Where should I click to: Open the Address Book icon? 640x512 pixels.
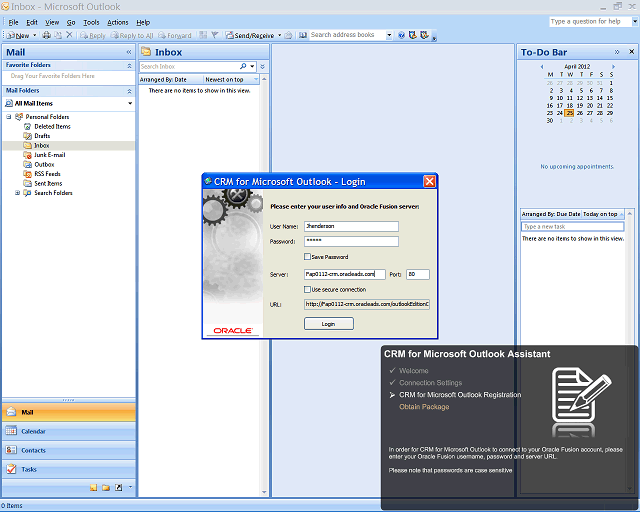tap(302, 35)
